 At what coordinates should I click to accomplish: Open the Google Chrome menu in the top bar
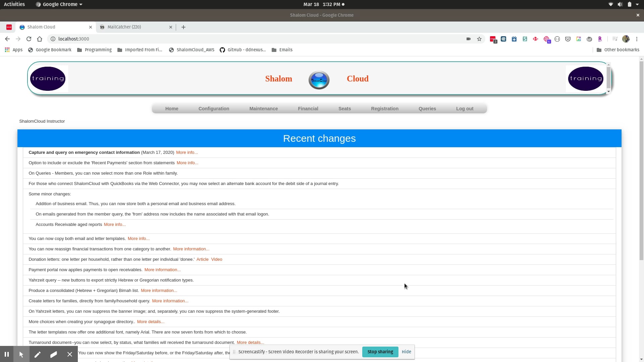(x=59, y=4)
